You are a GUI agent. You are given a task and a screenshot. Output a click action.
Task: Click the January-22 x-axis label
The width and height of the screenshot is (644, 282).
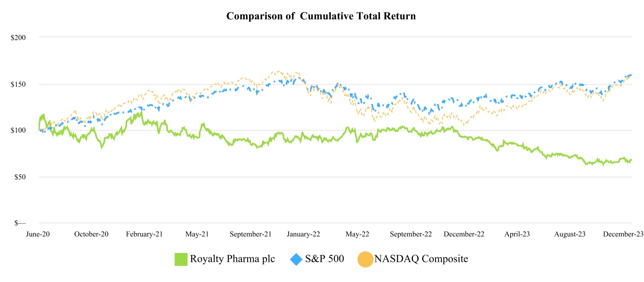(303, 234)
